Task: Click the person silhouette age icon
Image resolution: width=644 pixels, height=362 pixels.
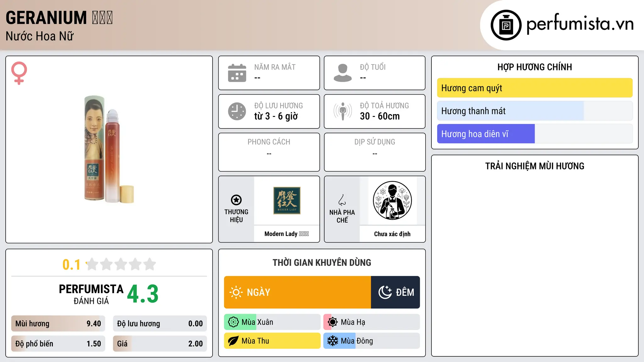Action: pos(343,73)
